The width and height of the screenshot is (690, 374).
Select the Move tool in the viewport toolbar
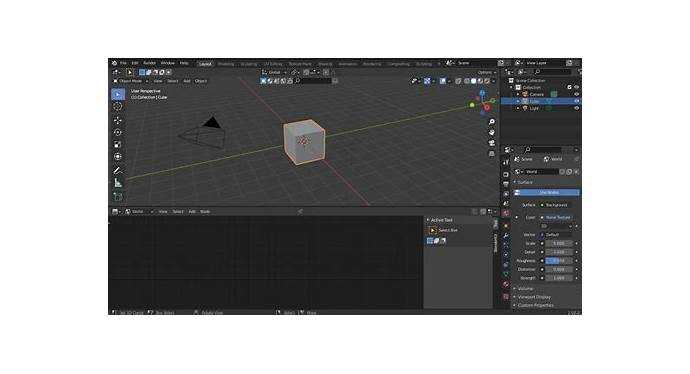coord(117,120)
